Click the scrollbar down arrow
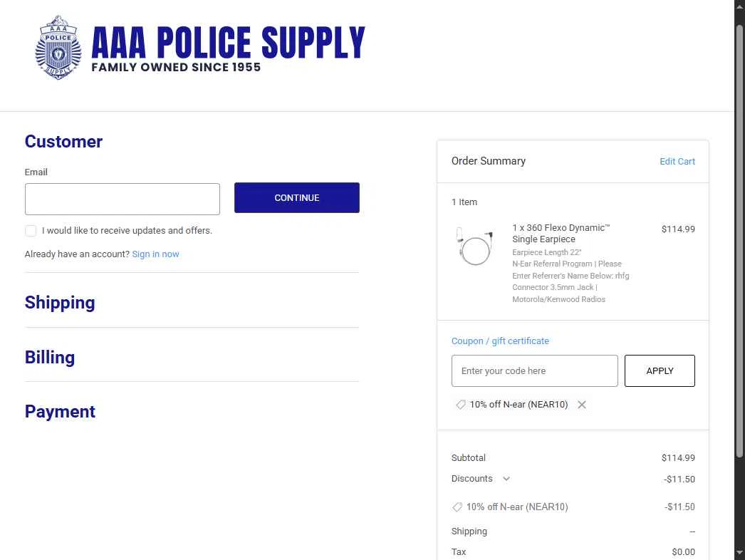Image resolution: width=745 pixels, height=560 pixels. tap(739, 552)
